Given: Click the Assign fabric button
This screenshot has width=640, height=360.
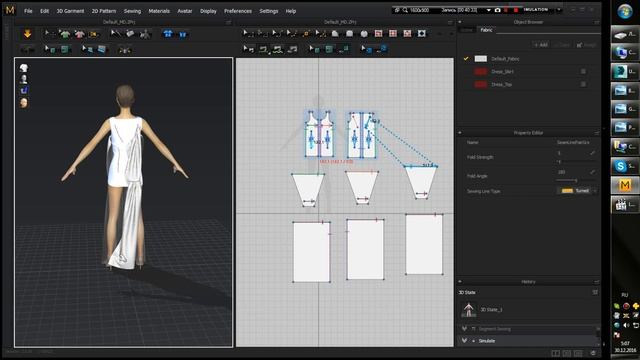Looking at the screenshot, I should click(586, 45).
